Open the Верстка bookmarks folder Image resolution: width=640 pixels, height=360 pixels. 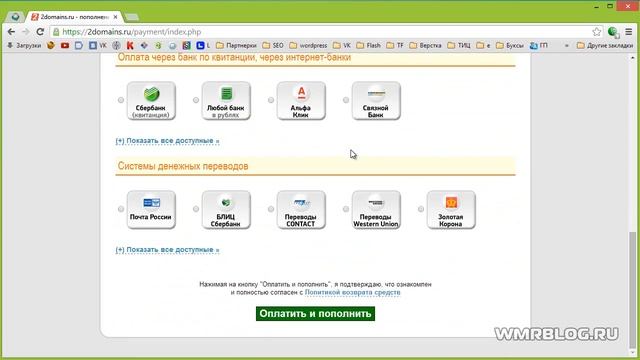pyautogui.click(x=425, y=45)
